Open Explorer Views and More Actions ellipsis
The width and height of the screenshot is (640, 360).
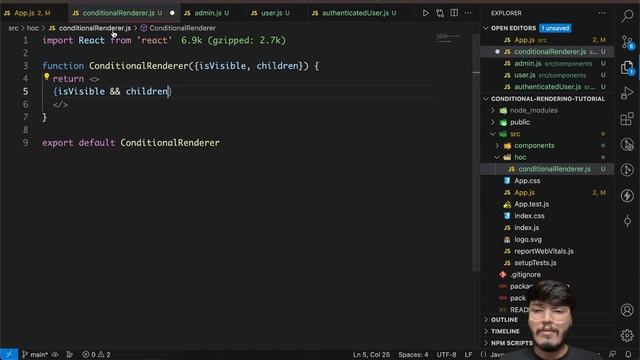(x=602, y=13)
